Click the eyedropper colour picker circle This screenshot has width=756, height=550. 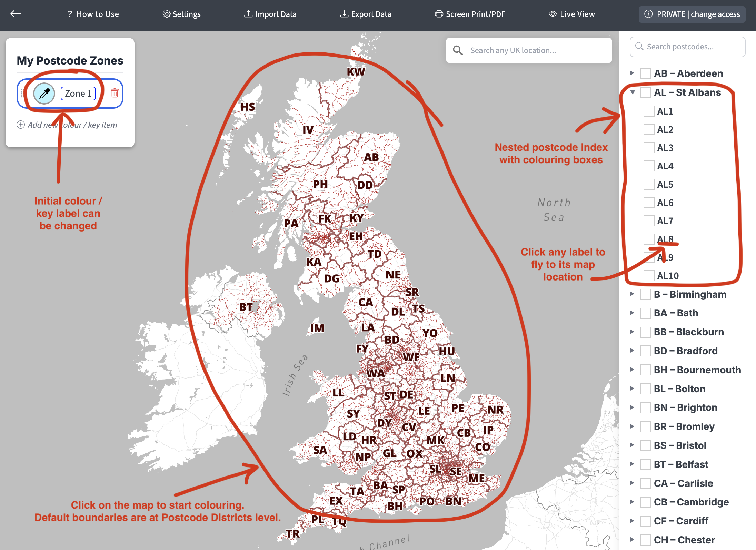(44, 93)
